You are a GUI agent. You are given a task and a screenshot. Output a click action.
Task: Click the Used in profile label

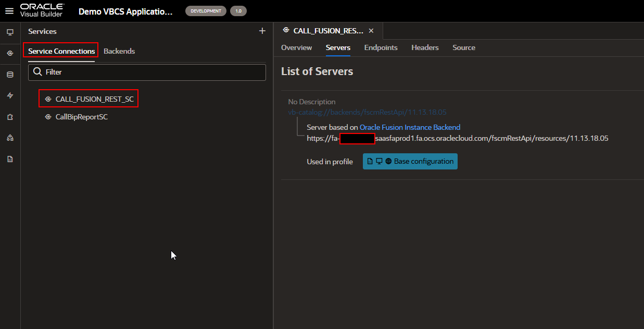click(x=330, y=162)
